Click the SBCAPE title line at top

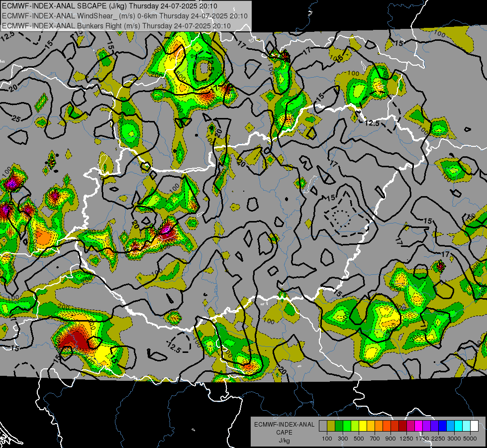point(109,6)
